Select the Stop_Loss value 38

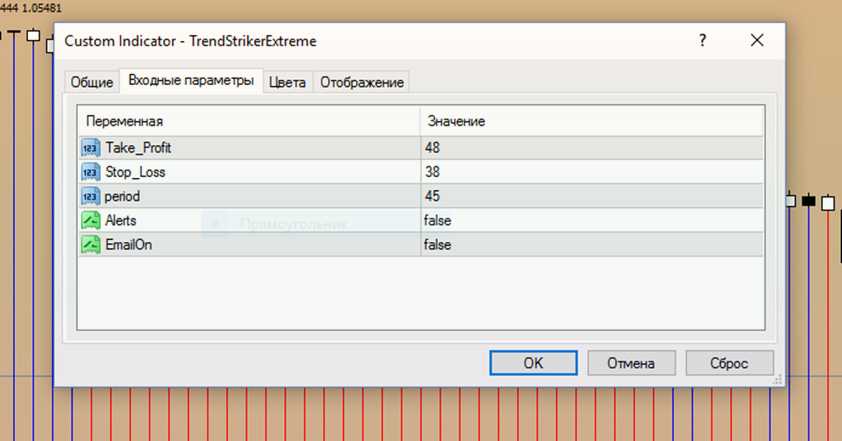click(x=590, y=172)
